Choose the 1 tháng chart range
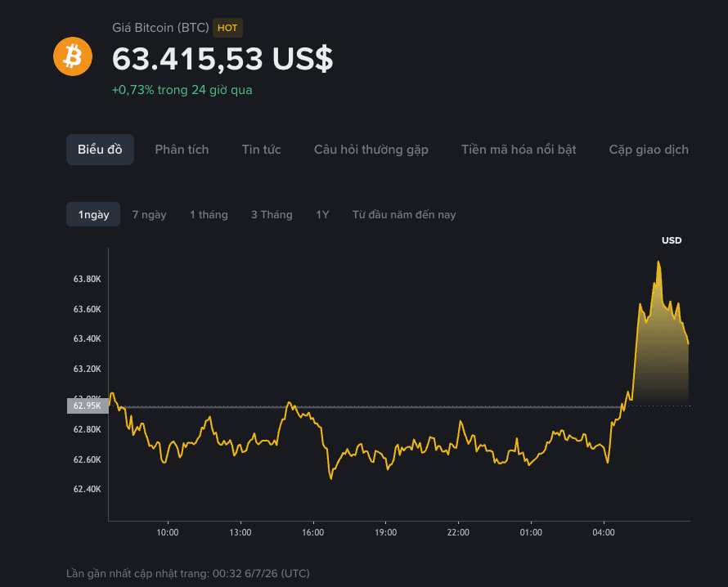 209,214
